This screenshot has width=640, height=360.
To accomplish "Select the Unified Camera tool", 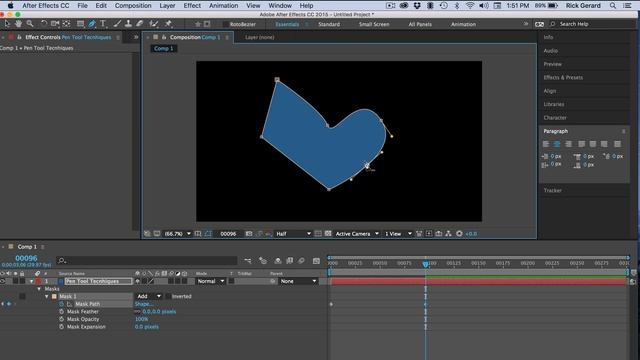I will pos(55,24).
